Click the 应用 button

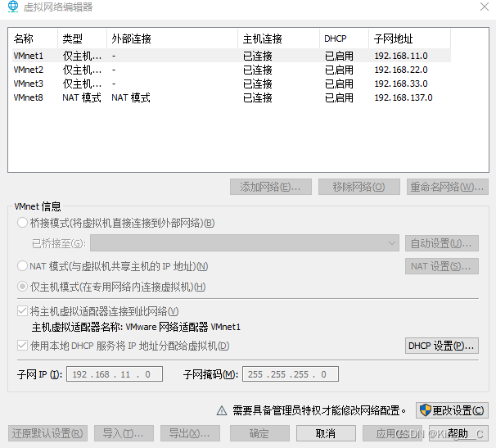(392, 433)
